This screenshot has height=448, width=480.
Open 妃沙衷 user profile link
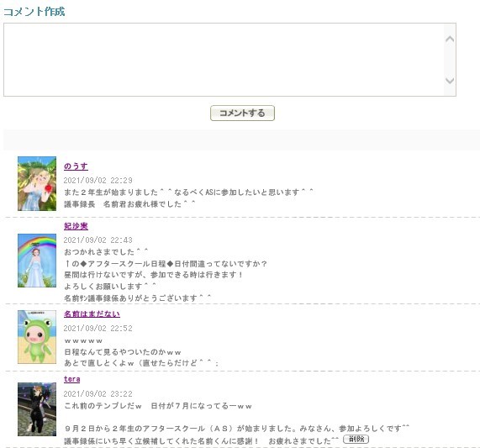(76, 226)
